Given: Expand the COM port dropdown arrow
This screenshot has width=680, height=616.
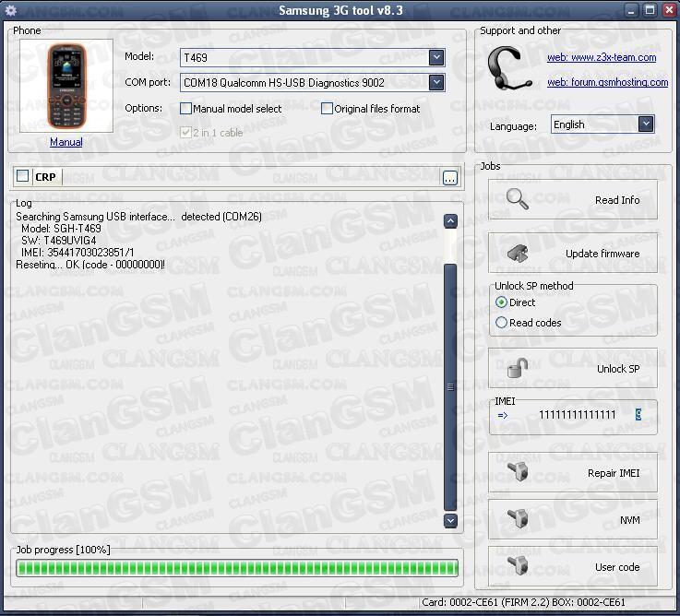Looking at the screenshot, I should point(436,82).
